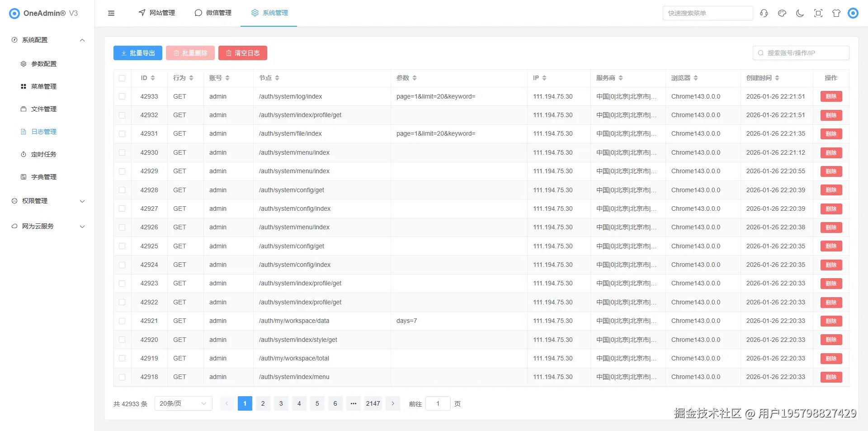Click the 前往 page number input
The width and height of the screenshot is (868, 431).
[438, 403]
